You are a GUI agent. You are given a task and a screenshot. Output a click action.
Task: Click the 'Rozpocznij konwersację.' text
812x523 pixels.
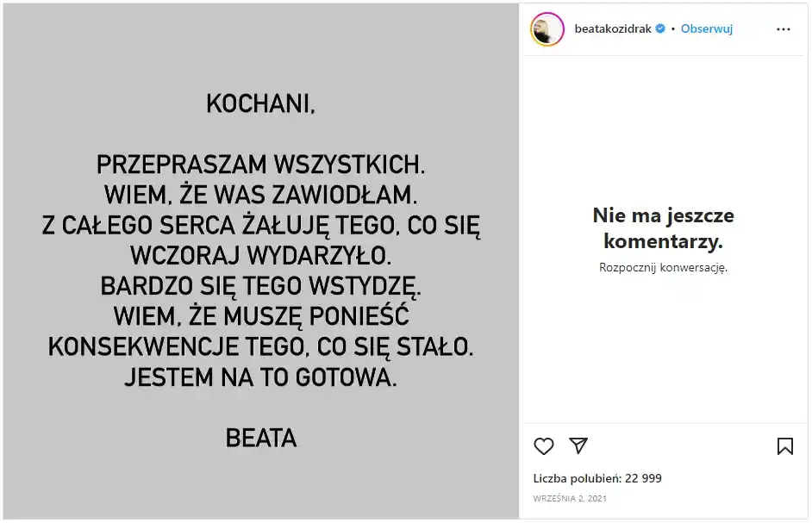[x=663, y=267]
